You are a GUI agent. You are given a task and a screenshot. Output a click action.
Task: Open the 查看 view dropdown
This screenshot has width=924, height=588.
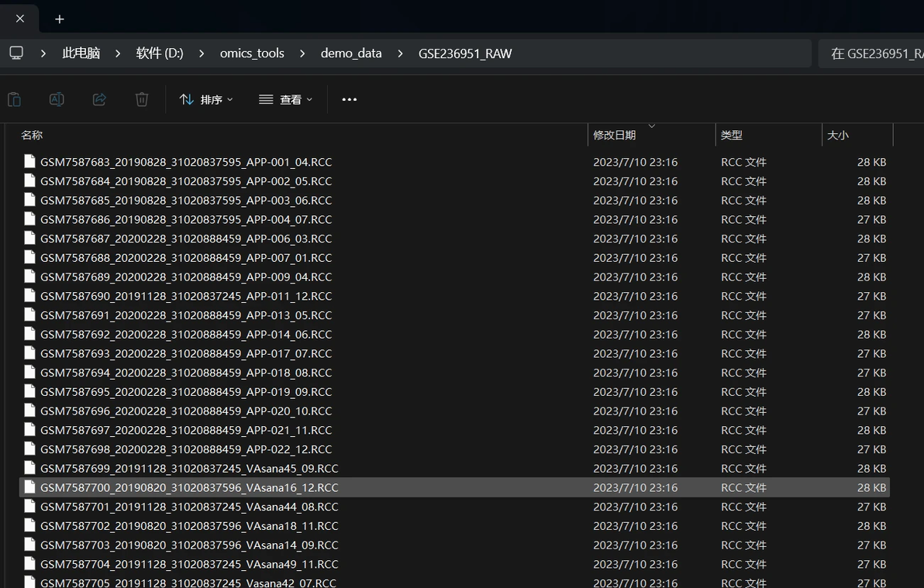[x=286, y=100]
